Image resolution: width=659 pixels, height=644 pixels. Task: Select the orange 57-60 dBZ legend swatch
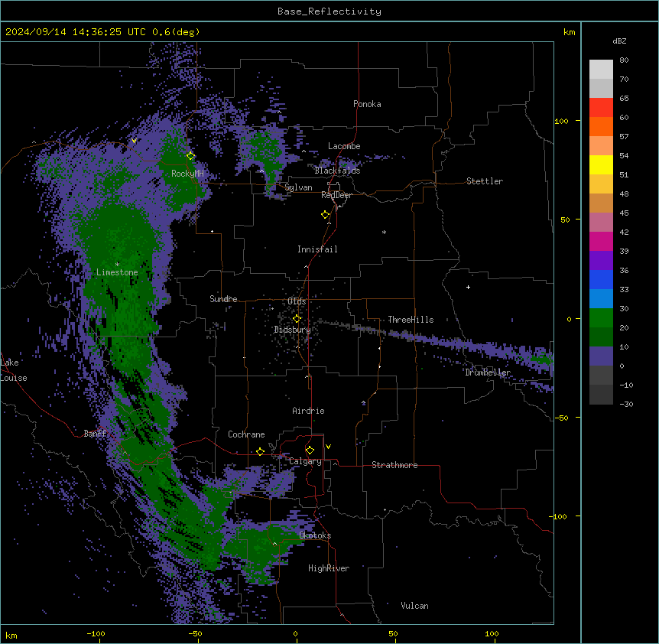click(601, 126)
